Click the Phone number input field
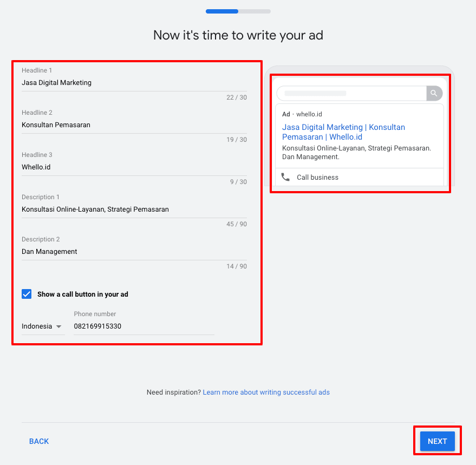This screenshot has height=465, width=476. 144,326
